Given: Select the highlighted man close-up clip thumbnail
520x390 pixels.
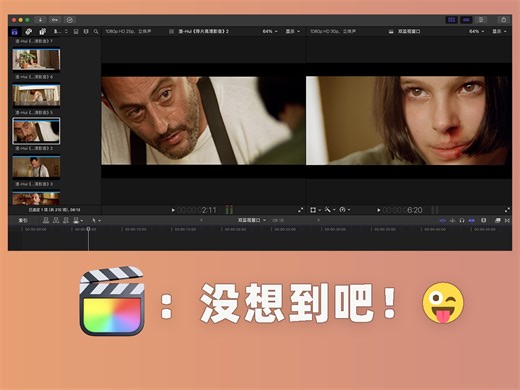Looking at the screenshot, I should 36,131.
